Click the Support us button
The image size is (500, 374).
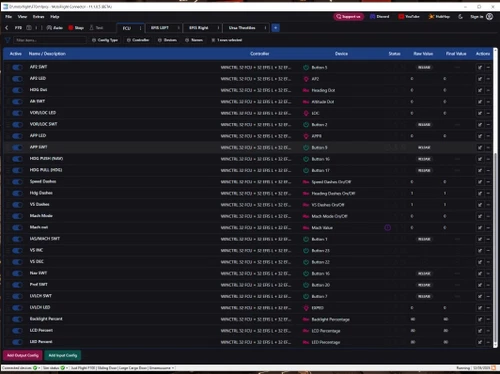[348, 16]
